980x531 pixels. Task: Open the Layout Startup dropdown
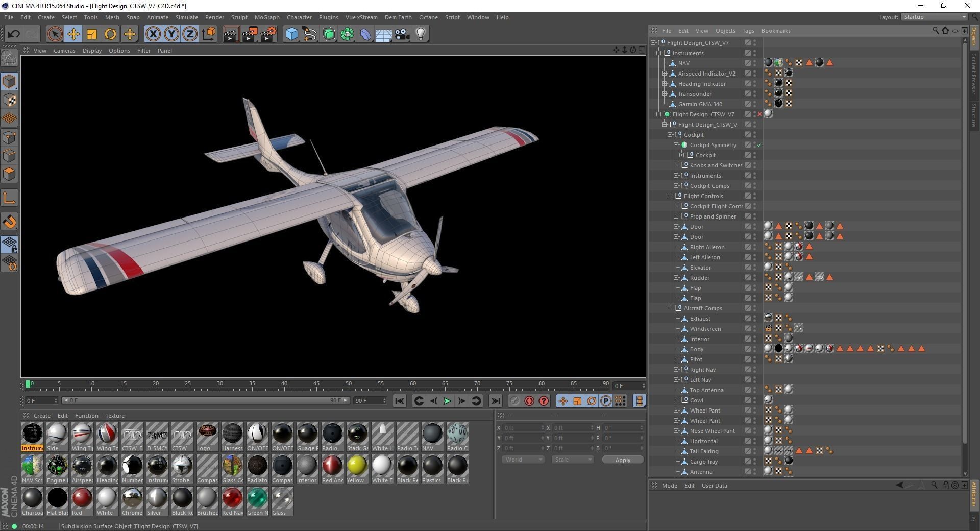point(934,17)
